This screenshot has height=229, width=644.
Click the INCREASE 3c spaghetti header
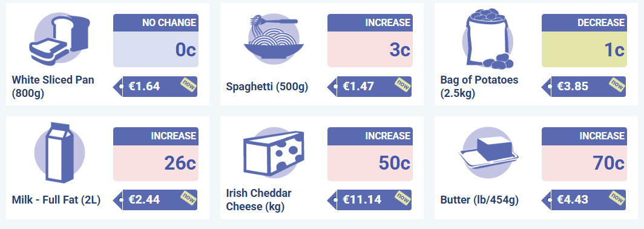tap(370, 22)
